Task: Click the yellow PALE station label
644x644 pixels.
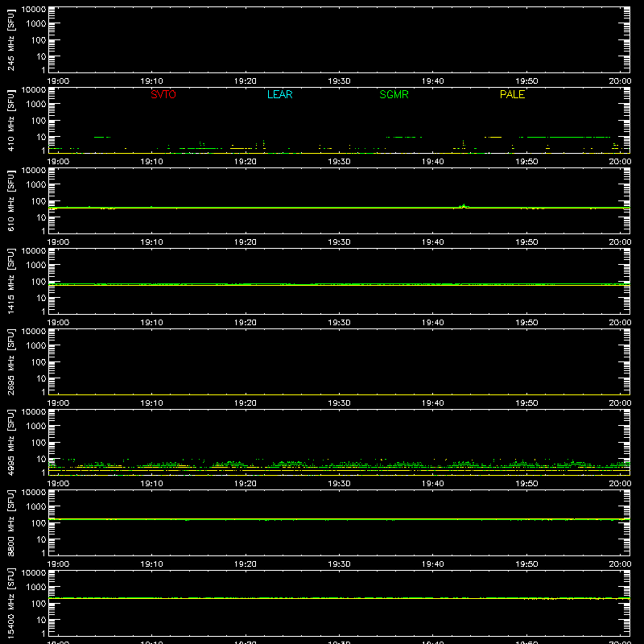Action: 512,94
